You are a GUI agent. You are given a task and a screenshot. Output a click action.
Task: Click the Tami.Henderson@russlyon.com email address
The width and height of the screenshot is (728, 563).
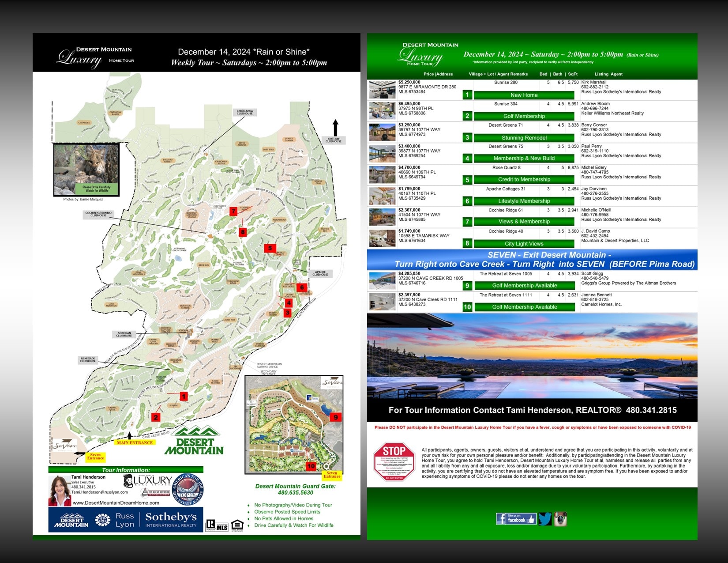100,492
